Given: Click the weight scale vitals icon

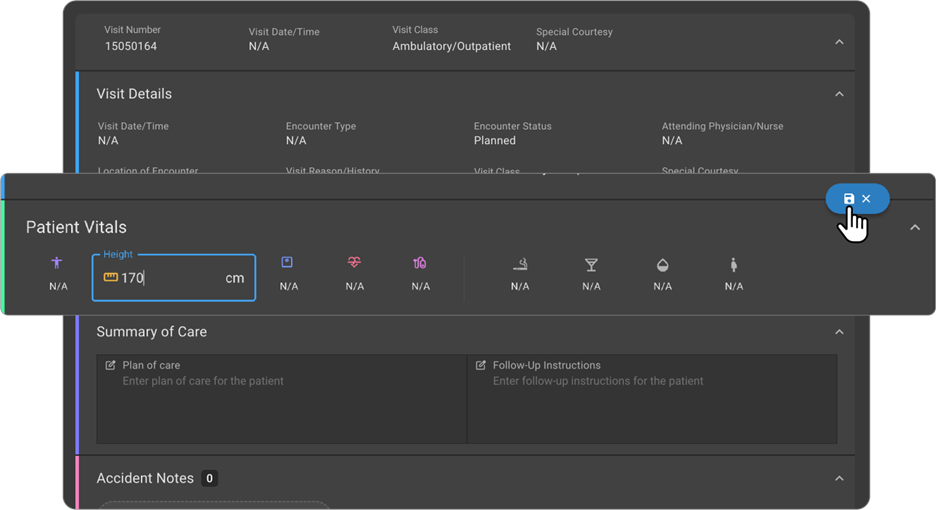Looking at the screenshot, I should click(x=287, y=263).
